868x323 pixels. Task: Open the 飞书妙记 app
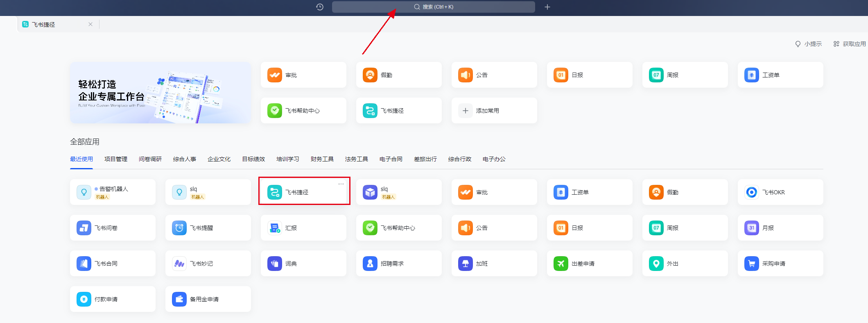[208, 264]
